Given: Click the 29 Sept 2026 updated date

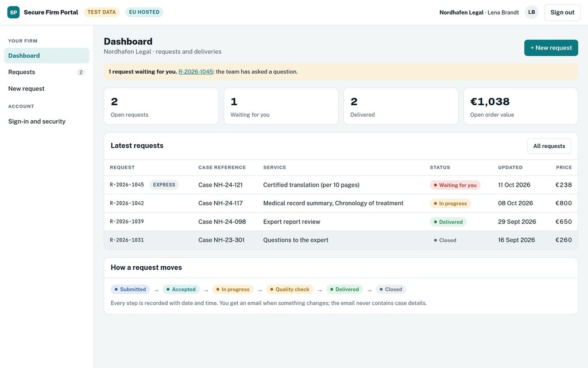Looking at the screenshot, I should 517,221.
